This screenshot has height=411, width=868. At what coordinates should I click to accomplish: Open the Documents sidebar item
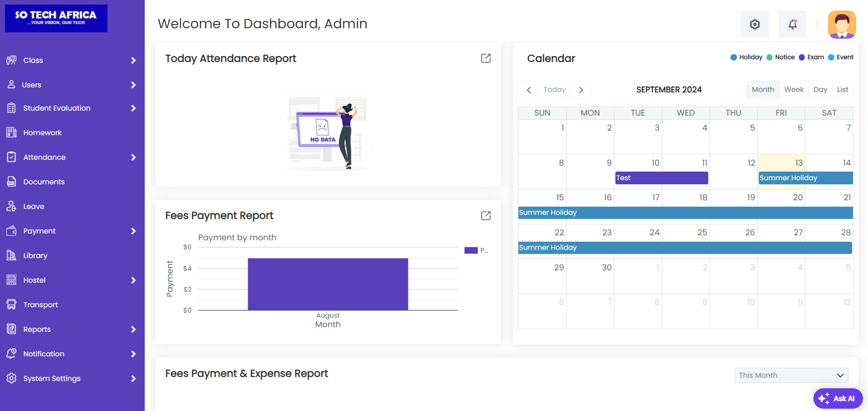tap(44, 182)
